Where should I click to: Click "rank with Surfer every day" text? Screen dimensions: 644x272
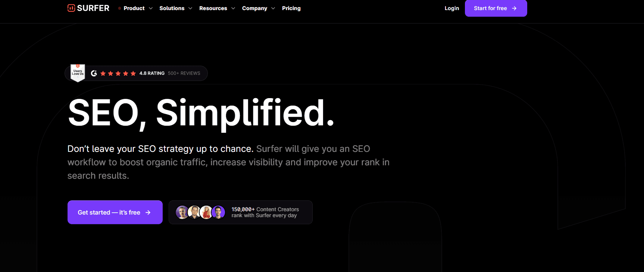click(x=264, y=215)
